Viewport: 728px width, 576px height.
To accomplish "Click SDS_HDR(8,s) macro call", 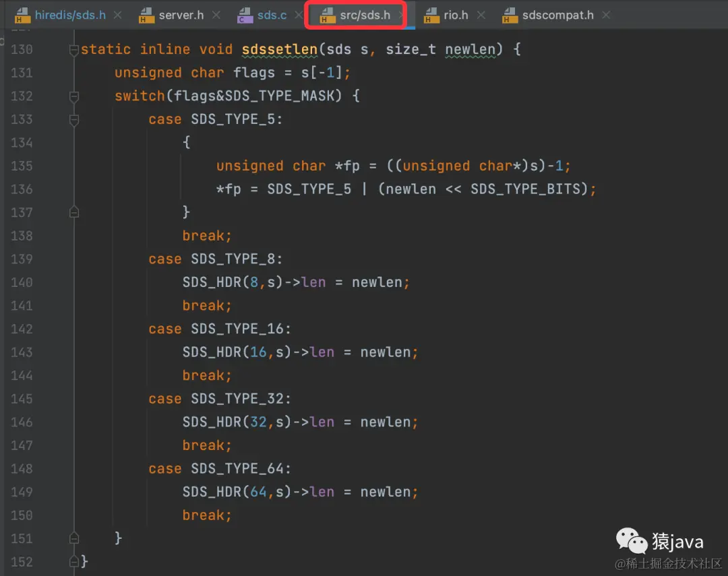I will tap(233, 283).
